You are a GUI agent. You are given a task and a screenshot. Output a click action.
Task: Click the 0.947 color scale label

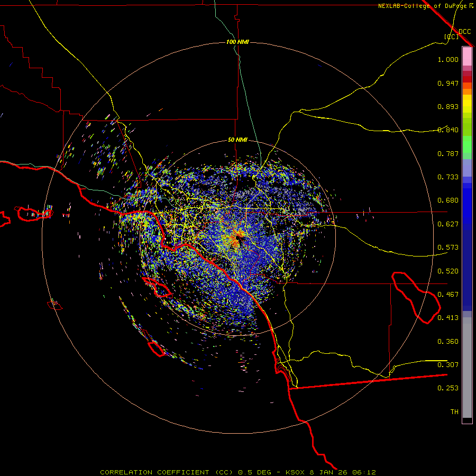click(448, 83)
